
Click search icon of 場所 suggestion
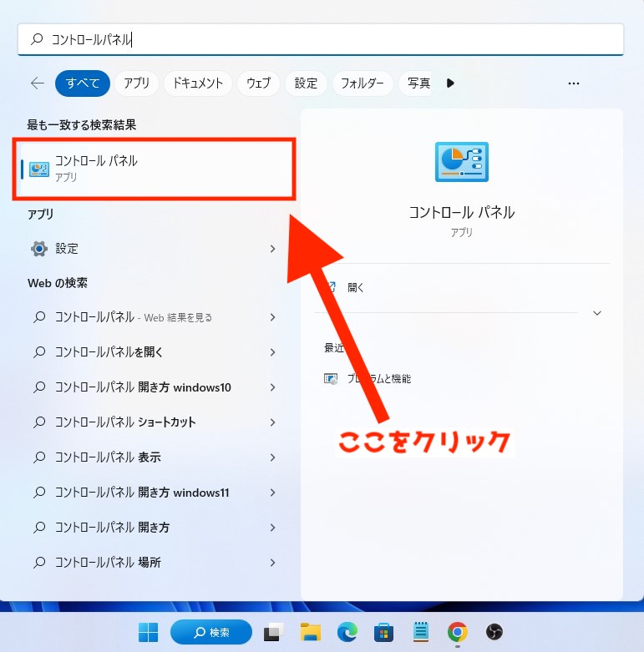point(39,562)
